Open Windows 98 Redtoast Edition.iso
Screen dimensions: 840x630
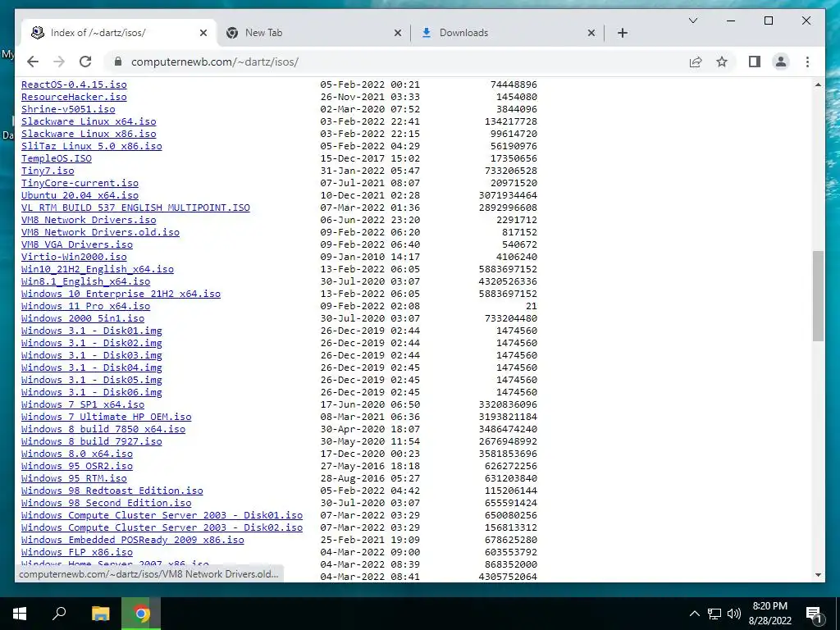pyautogui.click(x=112, y=491)
